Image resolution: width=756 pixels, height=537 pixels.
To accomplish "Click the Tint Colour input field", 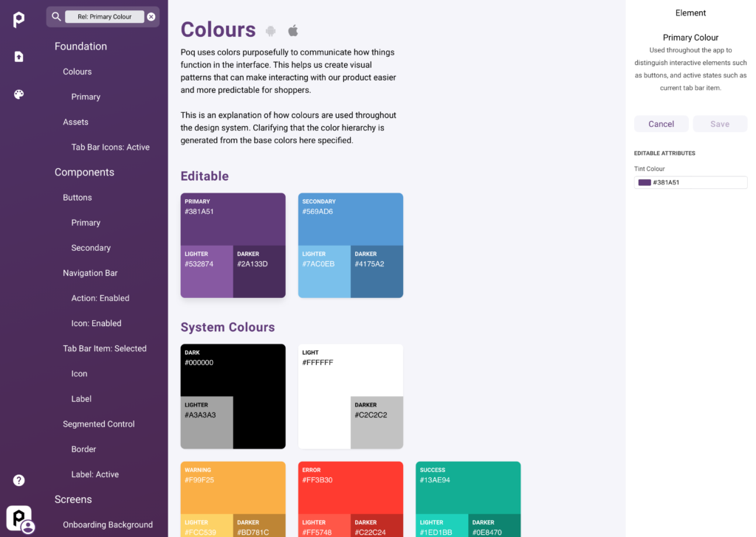I will coord(690,182).
